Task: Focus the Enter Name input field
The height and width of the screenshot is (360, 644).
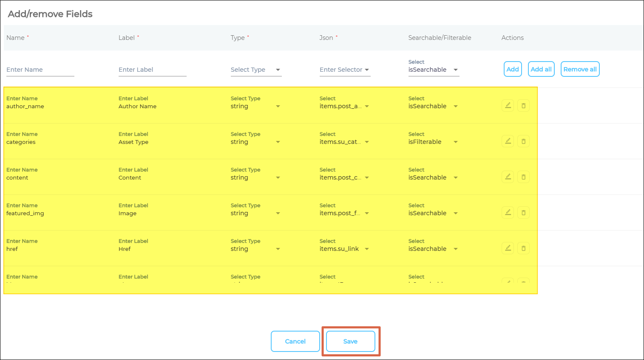Action: point(40,70)
